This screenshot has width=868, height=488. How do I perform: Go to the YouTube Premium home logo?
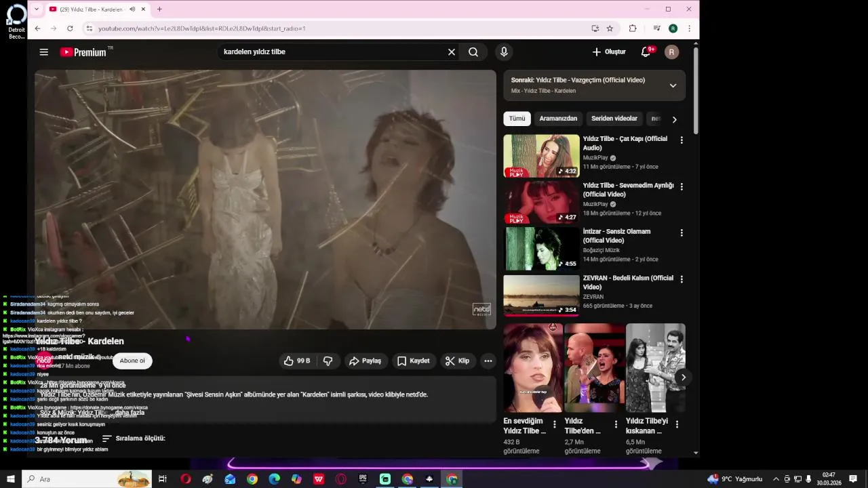[83, 52]
